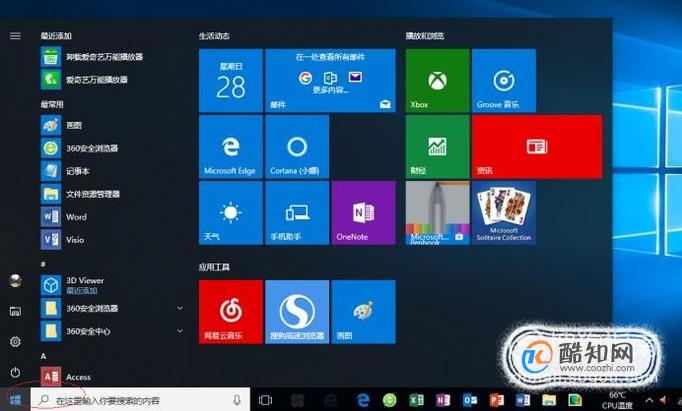
Task: Open Microsoft Solitaire Collection tile
Action: point(504,213)
